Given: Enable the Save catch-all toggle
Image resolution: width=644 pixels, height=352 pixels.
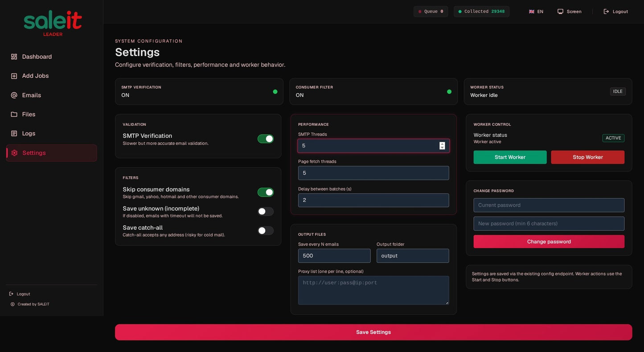Looking at the screenshot, I should click(x=266, y=231).
